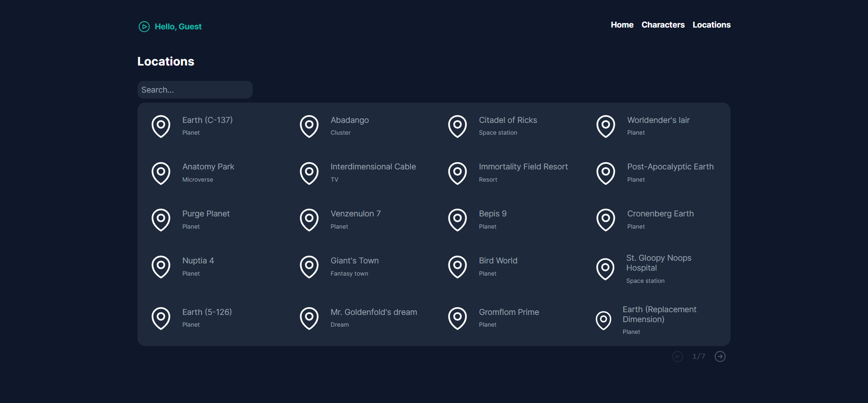The image size is (868, 403).
Task: Open the Interdimensional Cable location
Action: [373, 167]
